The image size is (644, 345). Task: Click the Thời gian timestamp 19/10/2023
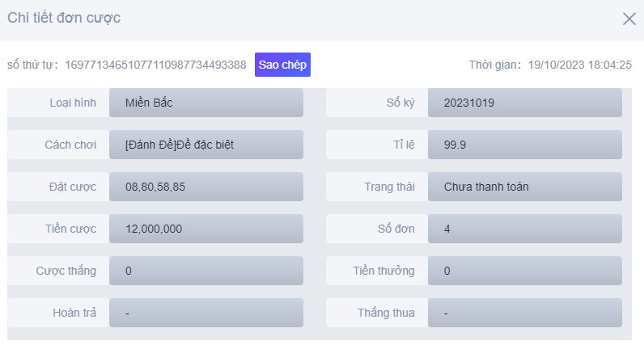click(x=579, y=65)
